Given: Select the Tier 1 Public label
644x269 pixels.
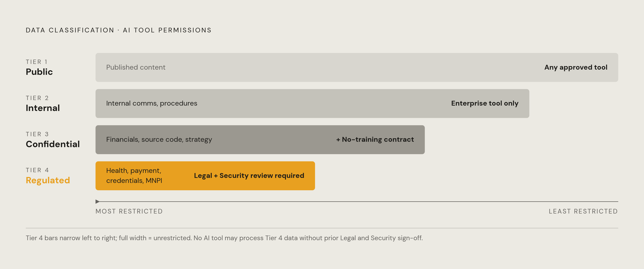Looking at the screenshot, I should (x=39, y=67).
